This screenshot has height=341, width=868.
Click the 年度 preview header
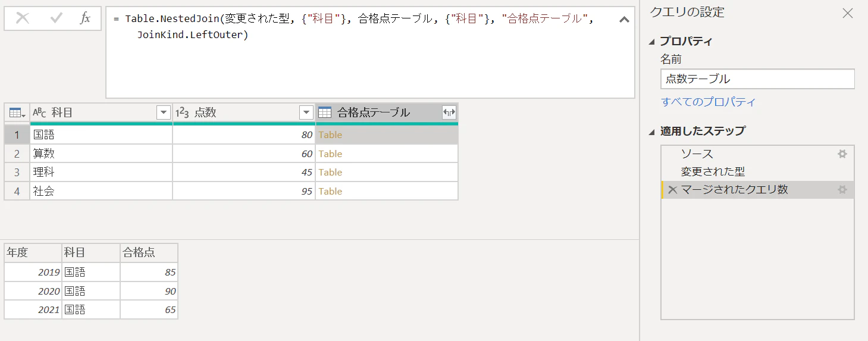point(33,252)
